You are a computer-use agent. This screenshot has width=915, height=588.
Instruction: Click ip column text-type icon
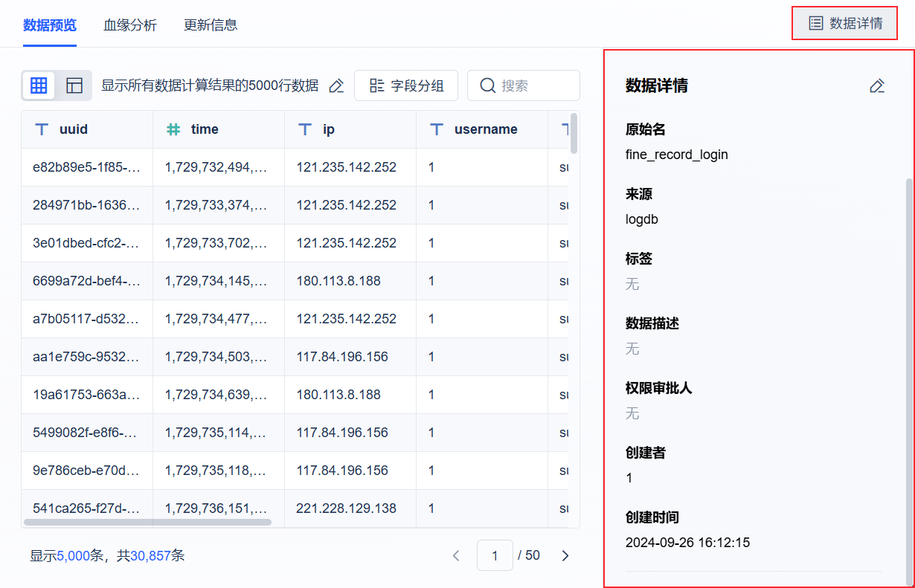305,129
